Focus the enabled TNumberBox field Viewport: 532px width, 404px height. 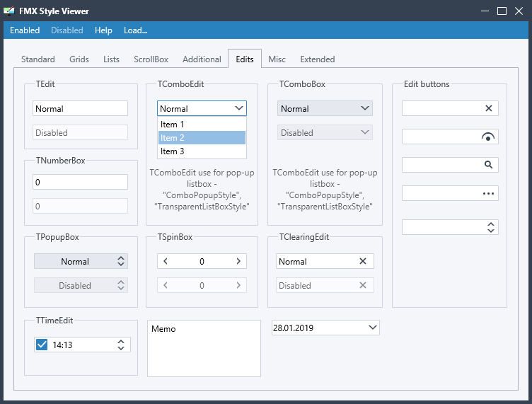click(80, 182)
